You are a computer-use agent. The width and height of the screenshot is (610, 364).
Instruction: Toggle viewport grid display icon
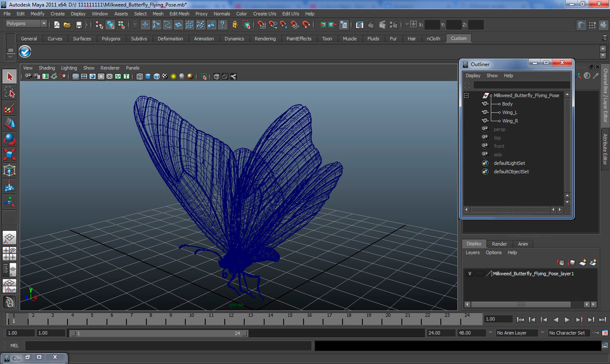click(76, 77)
